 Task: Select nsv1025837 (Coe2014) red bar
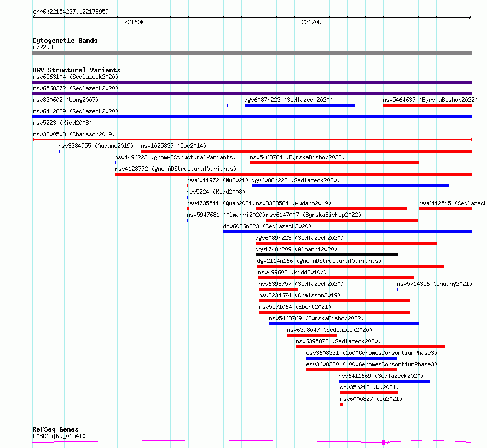306,151
